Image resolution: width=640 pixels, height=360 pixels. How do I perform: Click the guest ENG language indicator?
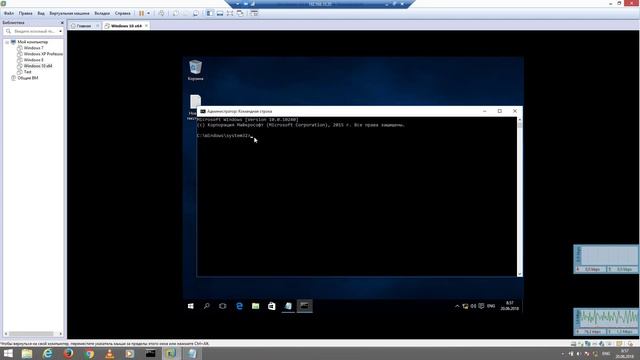[491, 306]
